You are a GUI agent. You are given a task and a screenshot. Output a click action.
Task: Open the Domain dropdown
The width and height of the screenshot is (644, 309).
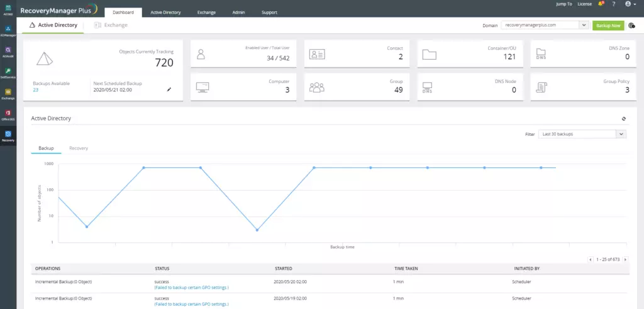coord(584,25)
